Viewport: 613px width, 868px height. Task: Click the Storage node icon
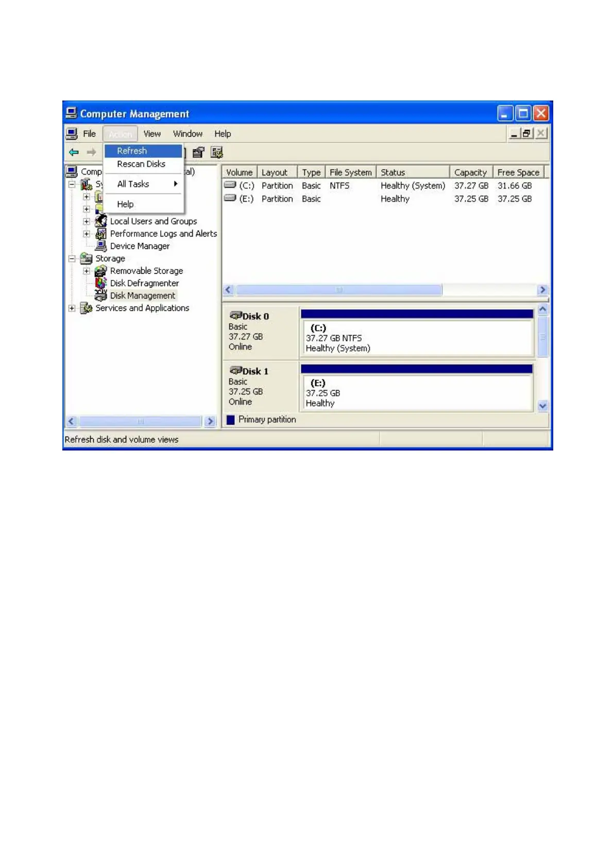(x=86, y=258)
